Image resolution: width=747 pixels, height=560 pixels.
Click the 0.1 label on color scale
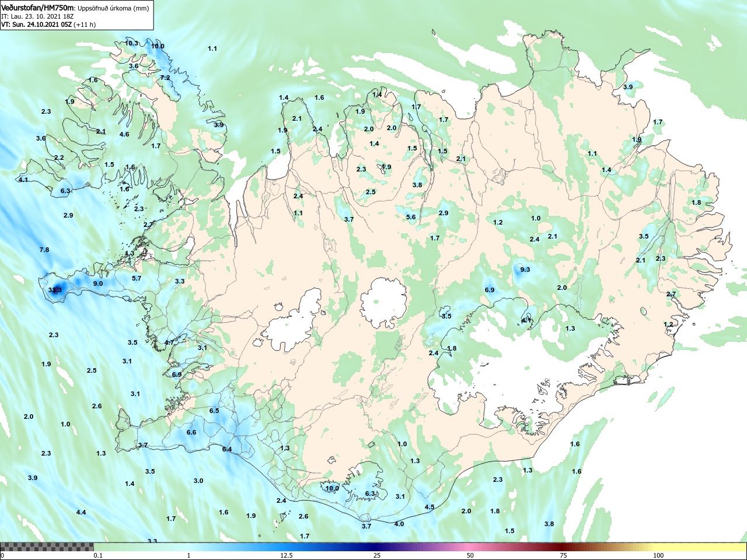[98, 555]
